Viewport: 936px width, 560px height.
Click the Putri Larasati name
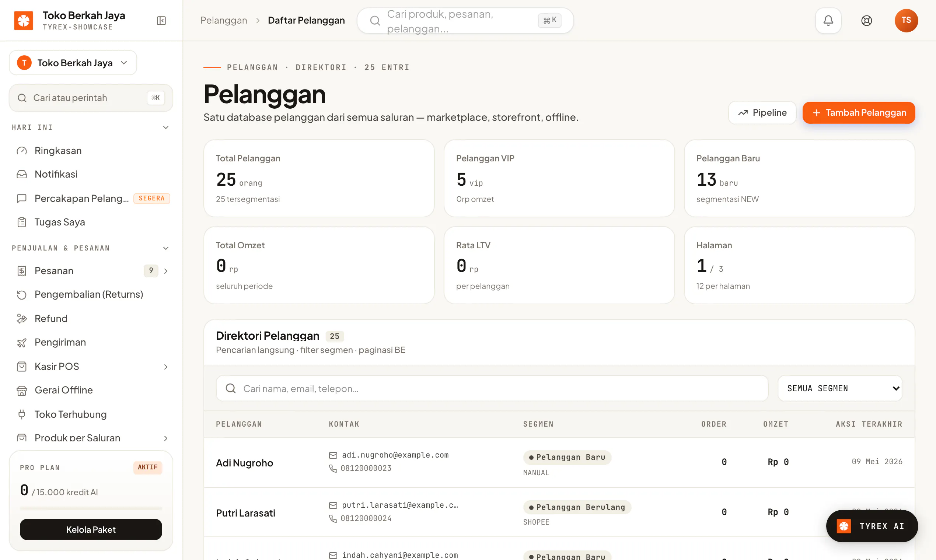pyautogui.click(x=246, y=513)
